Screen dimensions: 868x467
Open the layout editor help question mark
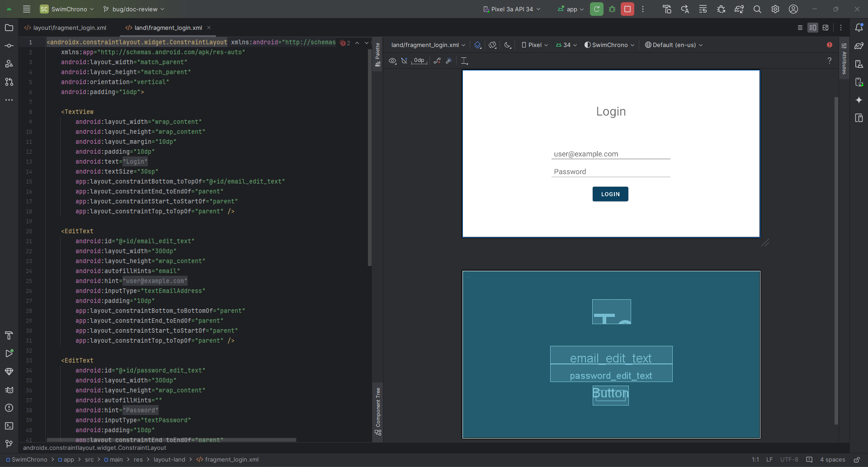(x=830, y=61)
